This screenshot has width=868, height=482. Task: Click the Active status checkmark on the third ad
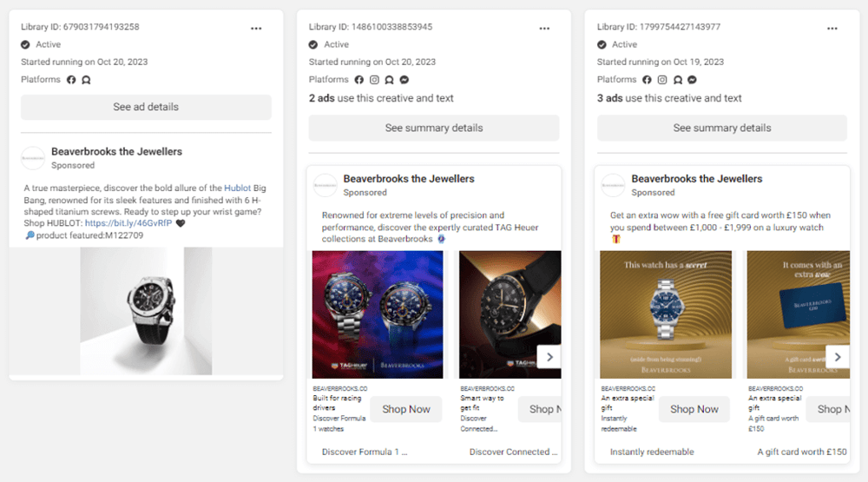(x=602, y=44)
